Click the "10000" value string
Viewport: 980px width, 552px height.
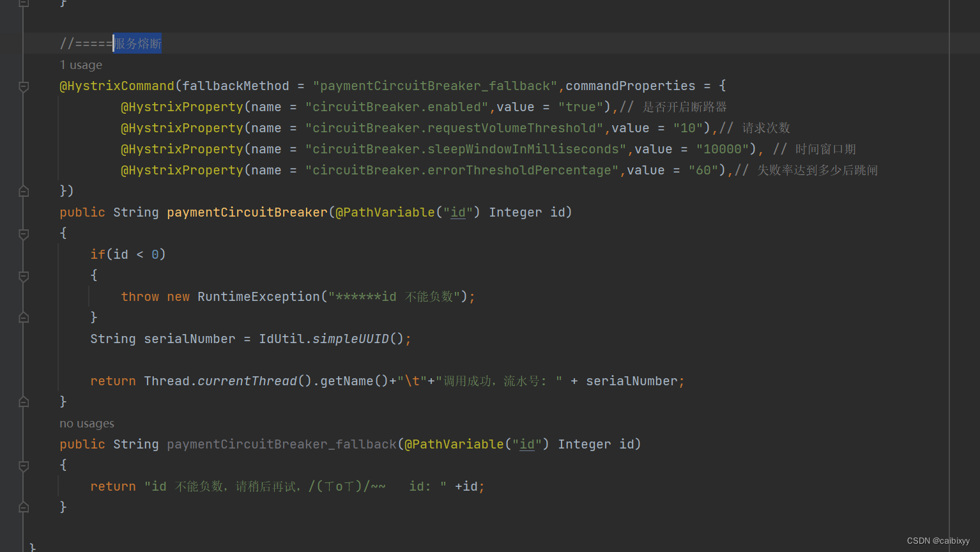723,149
